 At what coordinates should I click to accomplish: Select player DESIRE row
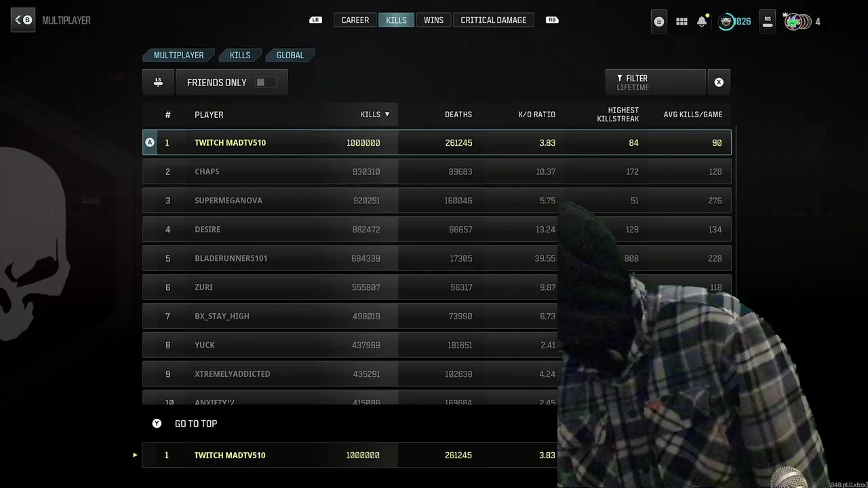[x=437, y=229]
